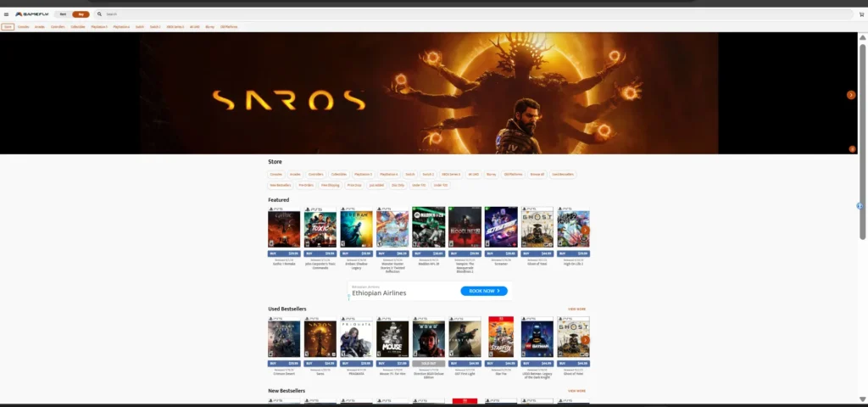Click View More next to New Bestsellers
The image size is (868, 407).
576,391
